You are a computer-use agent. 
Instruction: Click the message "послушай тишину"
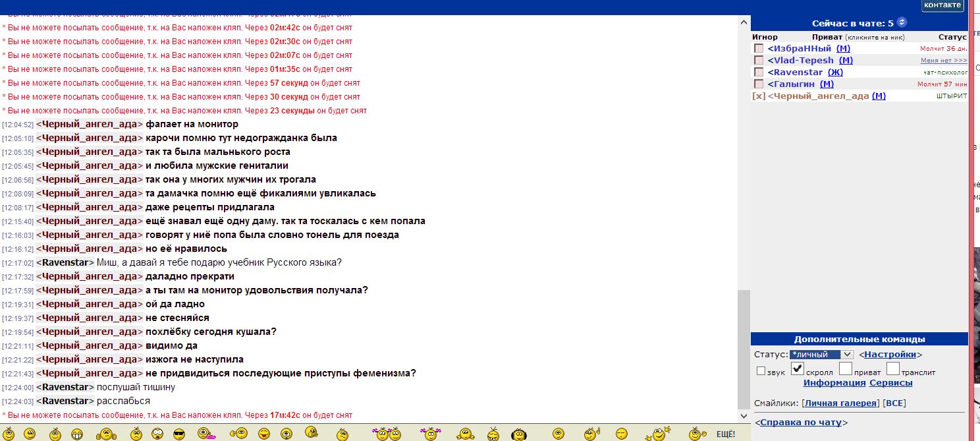click(x=136, y=388)
